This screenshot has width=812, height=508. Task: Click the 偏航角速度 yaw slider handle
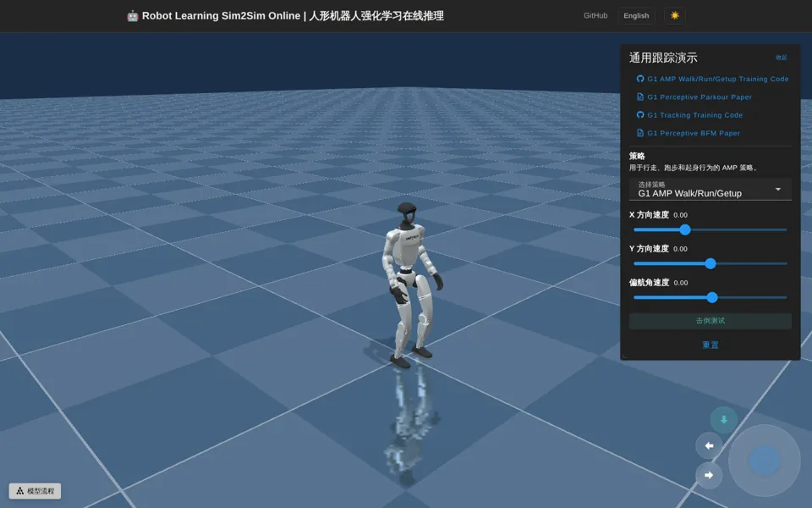pos(712,297)
